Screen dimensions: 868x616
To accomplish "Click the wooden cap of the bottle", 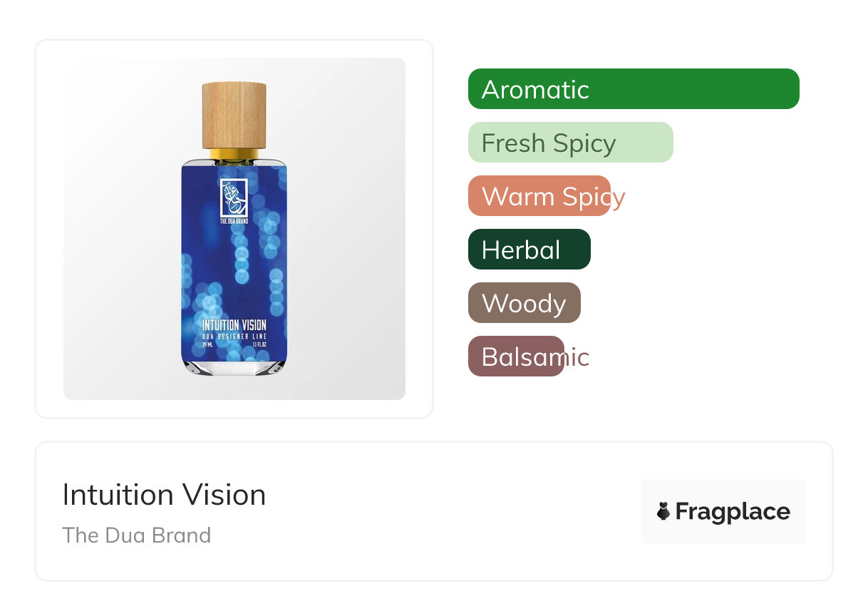I will (x=234, y=115).
